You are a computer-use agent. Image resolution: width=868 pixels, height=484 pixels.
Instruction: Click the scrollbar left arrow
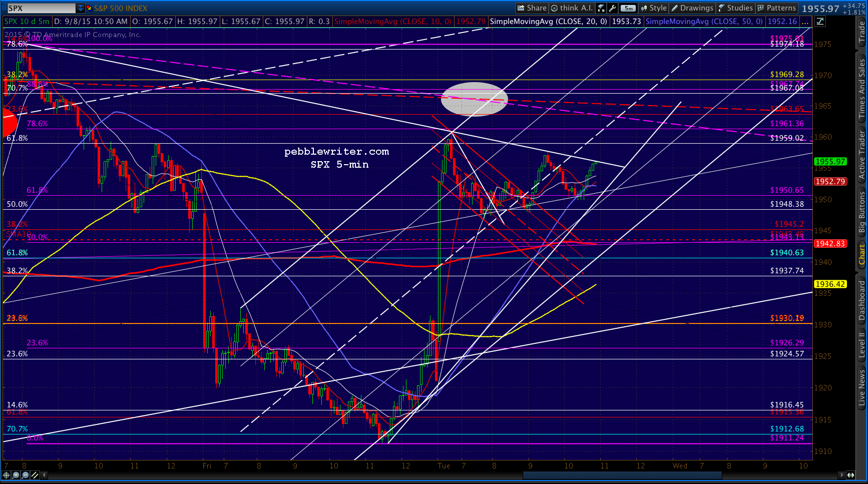tap(45, 475)
